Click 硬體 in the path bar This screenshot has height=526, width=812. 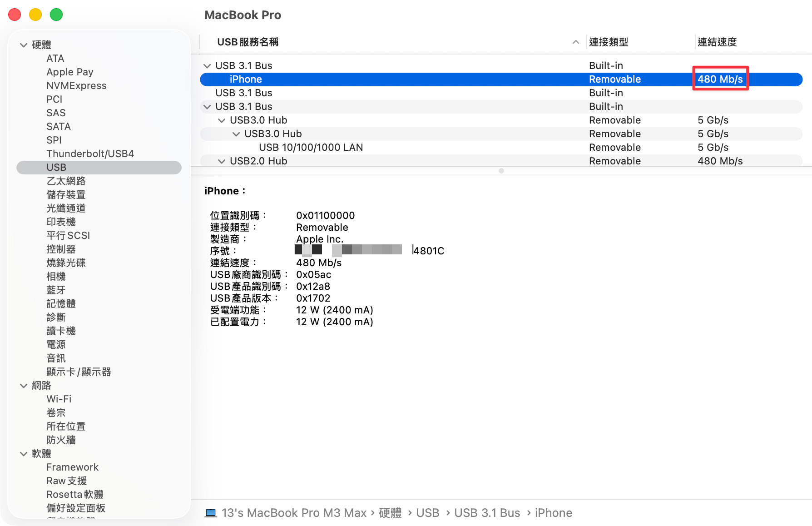pos(390,513)
